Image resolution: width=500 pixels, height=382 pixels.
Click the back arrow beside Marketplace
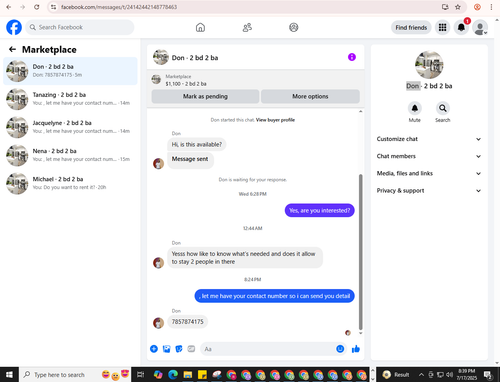(12, 49)
